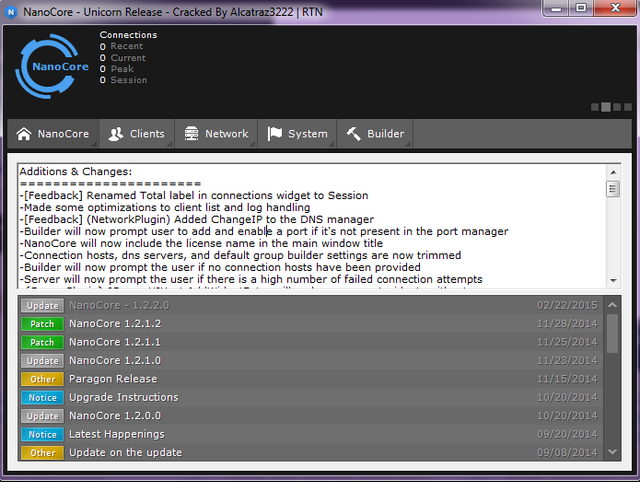Select the NanoCore 1.2.0.0 entry
The width and height of the screenshot is (640, 482).
[x=311, y=416]
